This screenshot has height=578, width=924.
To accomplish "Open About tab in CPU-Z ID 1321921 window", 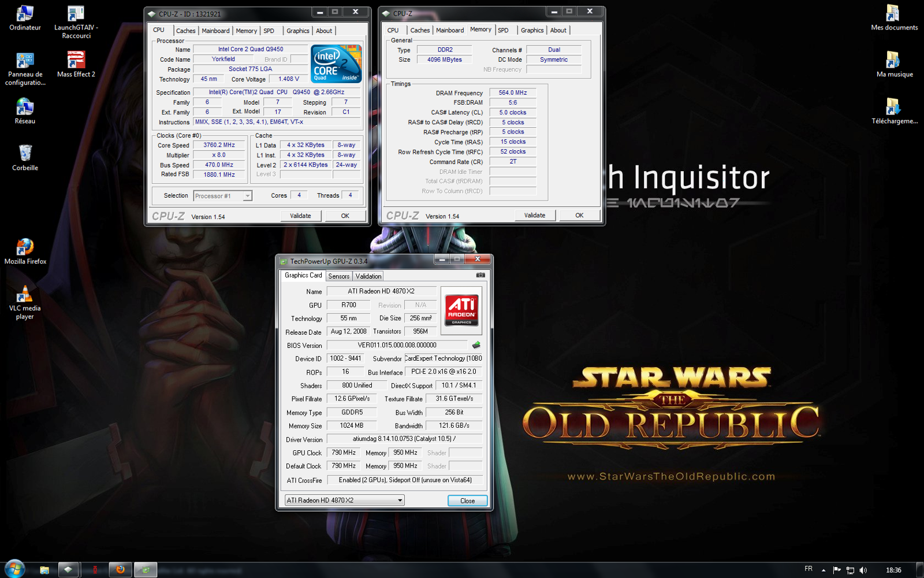I will (324, 31).
